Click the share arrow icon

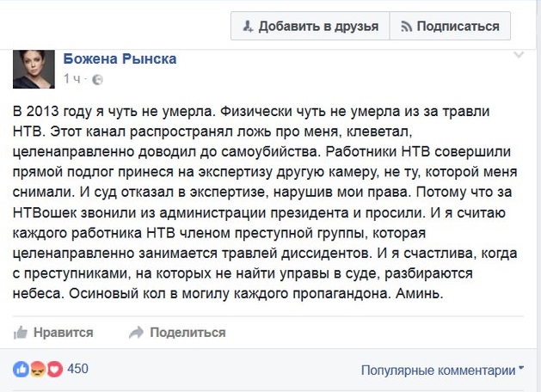[x=136, y=333]
